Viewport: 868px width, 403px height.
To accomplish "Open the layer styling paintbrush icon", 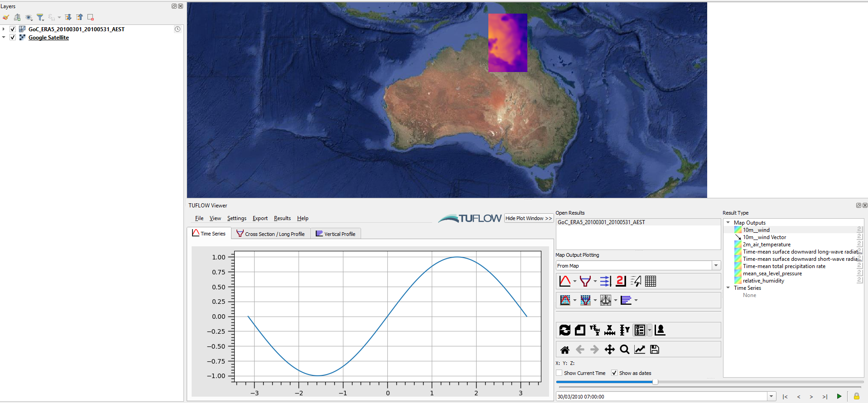I will [6, 17].
